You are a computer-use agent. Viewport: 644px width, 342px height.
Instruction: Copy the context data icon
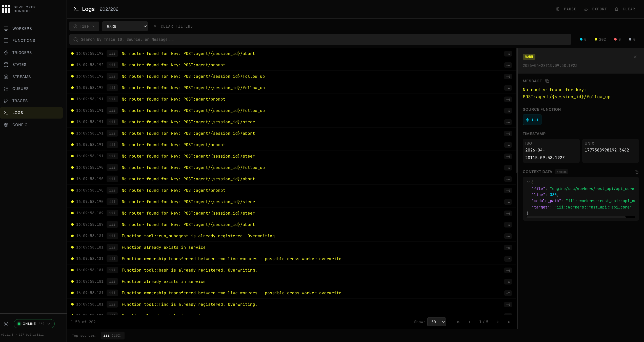click(636, 172)
